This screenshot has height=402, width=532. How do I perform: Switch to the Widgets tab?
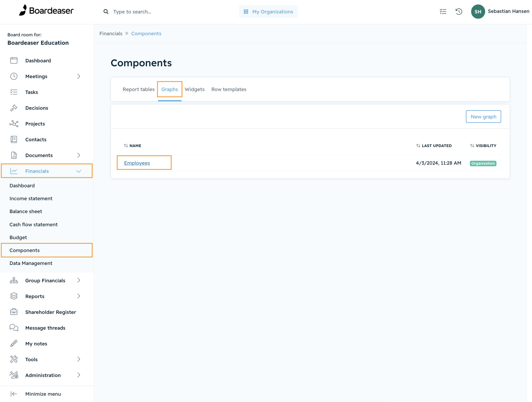195,89
